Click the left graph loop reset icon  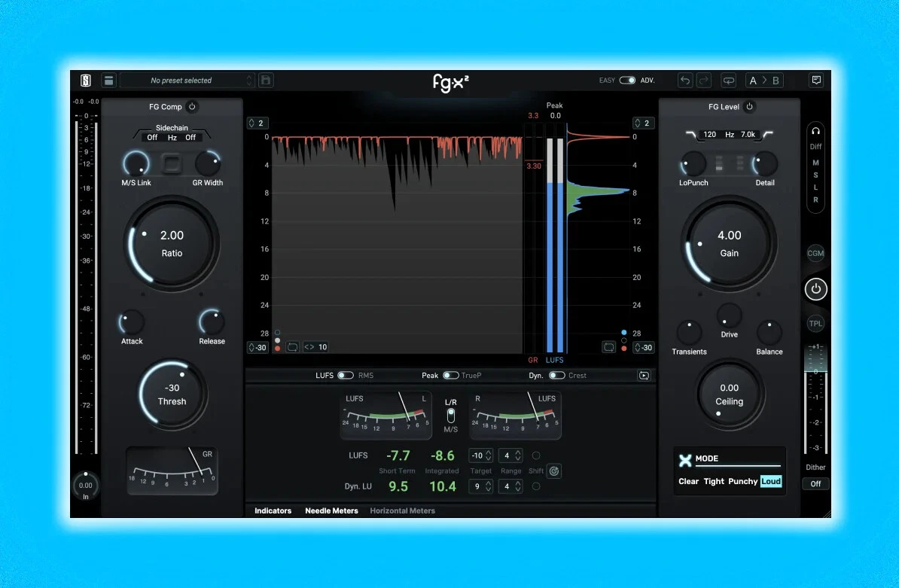click(292, 347)
